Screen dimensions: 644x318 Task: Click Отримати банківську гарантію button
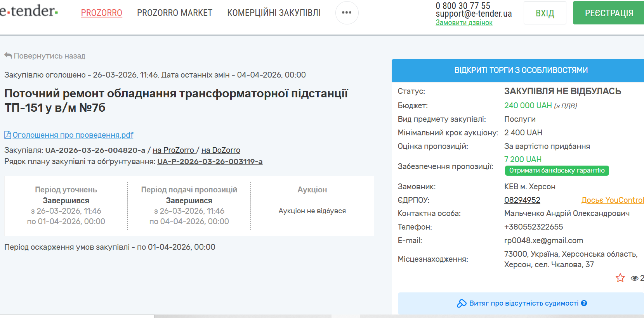(x=557, y=171)
